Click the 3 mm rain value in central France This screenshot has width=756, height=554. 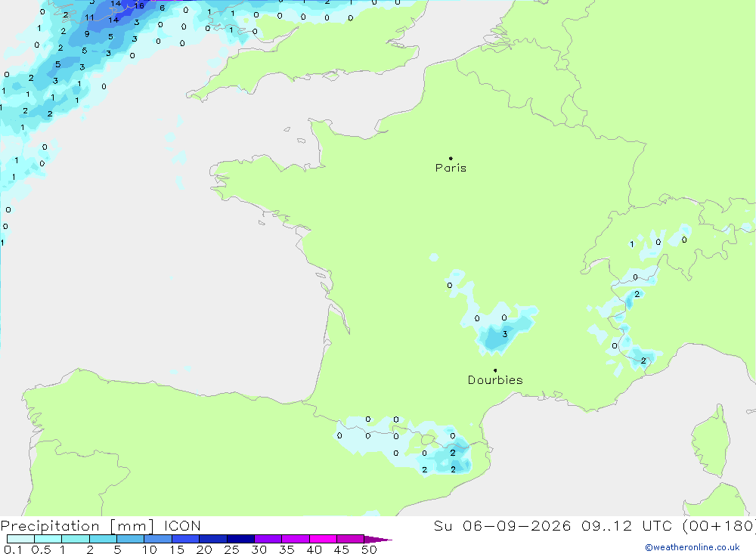(505, 334)
